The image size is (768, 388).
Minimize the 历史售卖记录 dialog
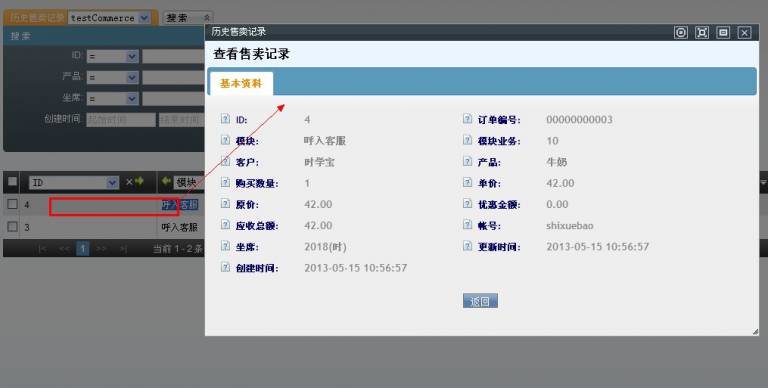pyautogui.click(x=723, y=32)
